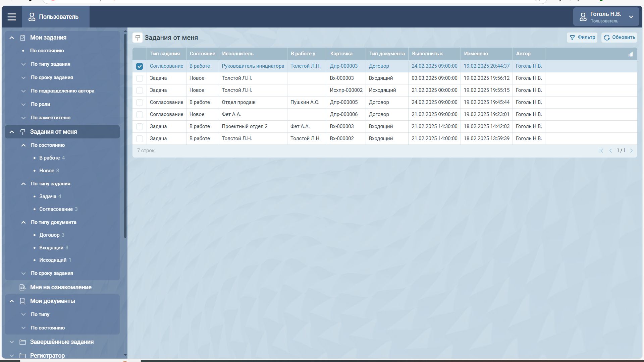The width and height of the screenshot is (644, 362).
Task: Click the Мои документы document icon
Action: [x=22, y=301]
